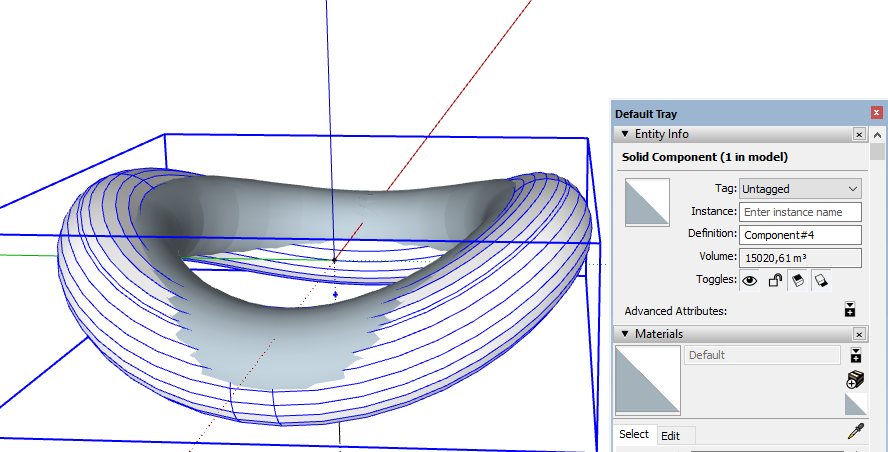Show the Materials secondary selection pane
Image resolution: width=888 pixels, height=452 pixels.
tap(856, 355)
